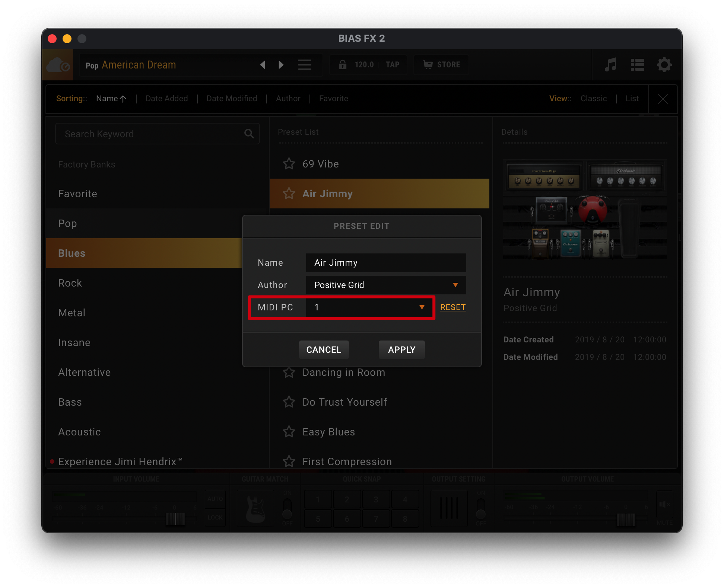The width and height of the screenshot is (724, 588).
Task: Open the ToneCloud cloud icon
Action: pos(58,65)
